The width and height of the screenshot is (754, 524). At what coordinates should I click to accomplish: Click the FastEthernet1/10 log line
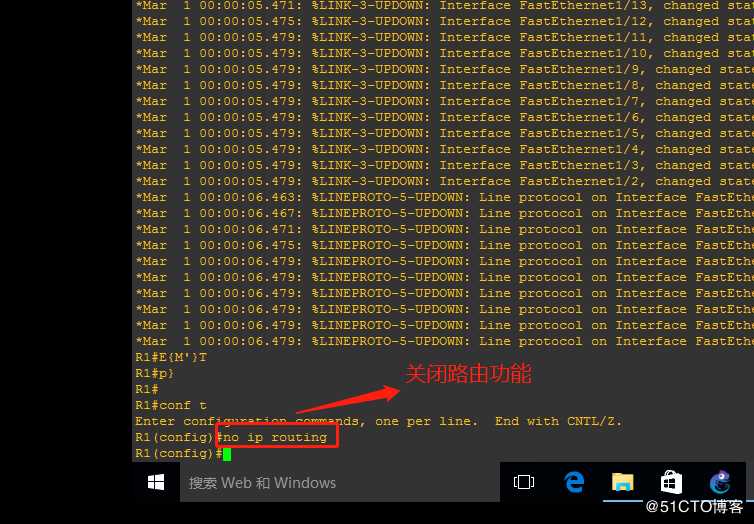point(444,53)
